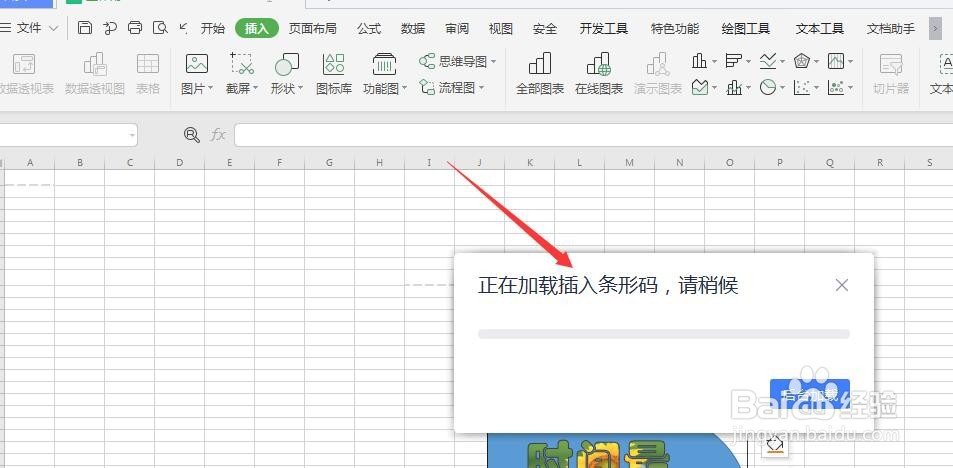Insert a horizontal bar chart icon
This screenshot has height=468, width=953.
(734, 61)
